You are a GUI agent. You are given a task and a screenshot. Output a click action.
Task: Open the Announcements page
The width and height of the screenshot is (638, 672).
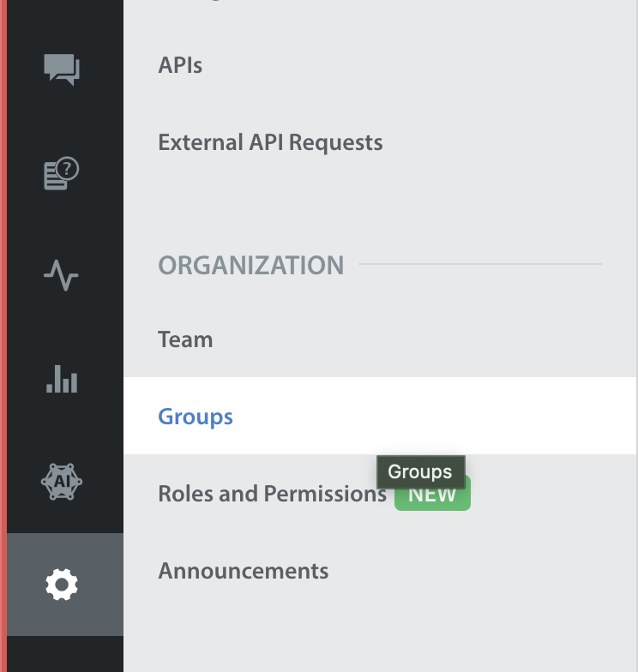(244, 571)
